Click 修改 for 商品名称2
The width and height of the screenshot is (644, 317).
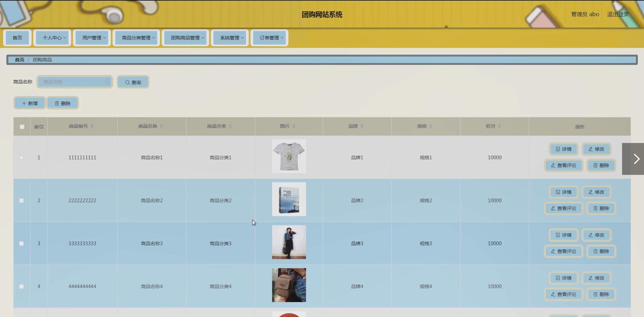point(596,192)
